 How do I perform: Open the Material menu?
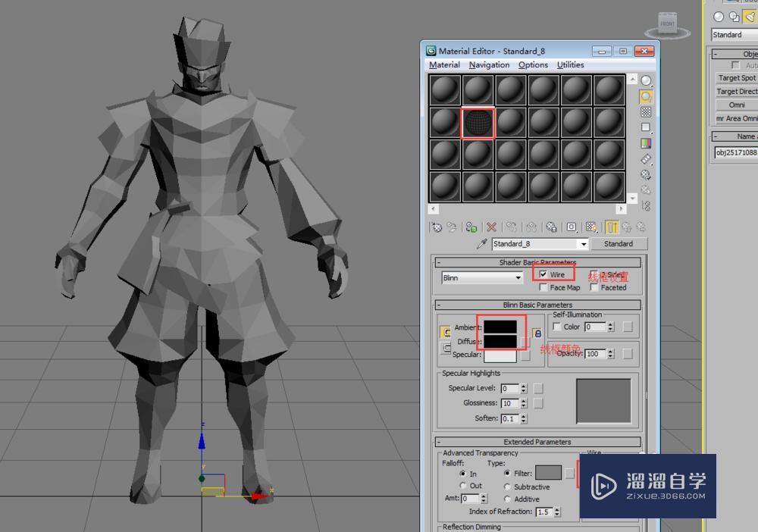coord(444,64)
